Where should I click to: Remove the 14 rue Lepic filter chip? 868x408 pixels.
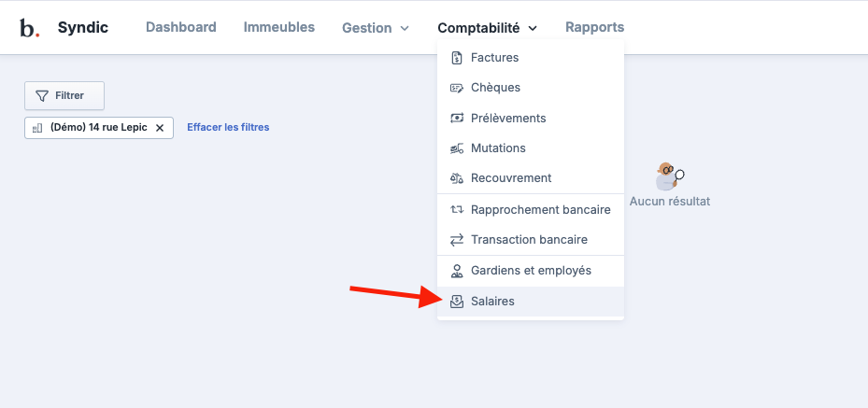160,128
